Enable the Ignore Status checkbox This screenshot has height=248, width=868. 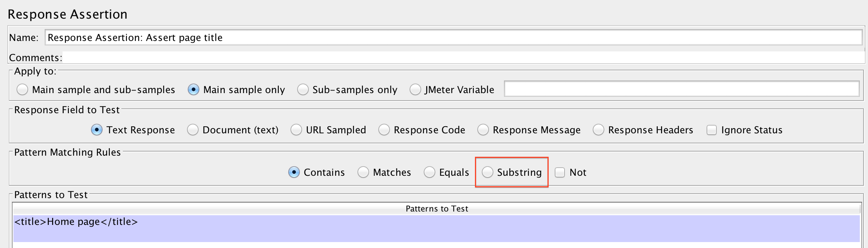[x=712, y=130]
